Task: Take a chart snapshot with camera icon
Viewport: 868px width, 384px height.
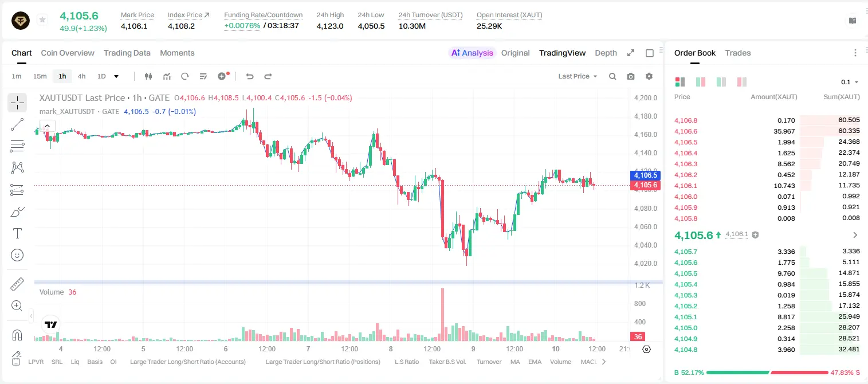Action: (x=631, y=76)
